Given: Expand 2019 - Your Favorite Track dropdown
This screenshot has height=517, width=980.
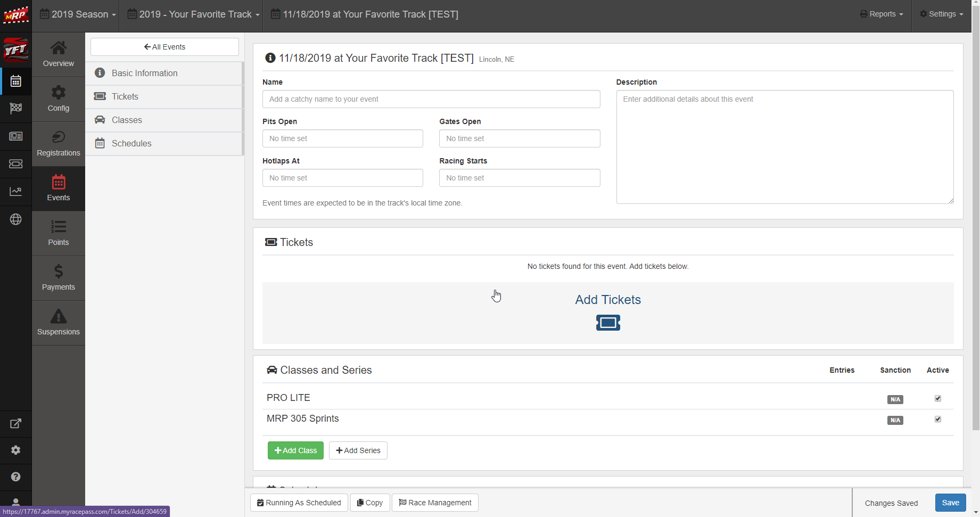Looking at the screenshot, I should (194, 14).
